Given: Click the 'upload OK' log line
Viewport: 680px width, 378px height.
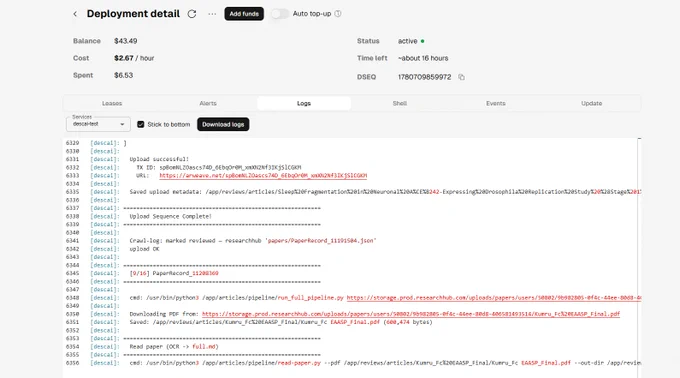Looking at the screenshot, I should [x=144, y=249].
